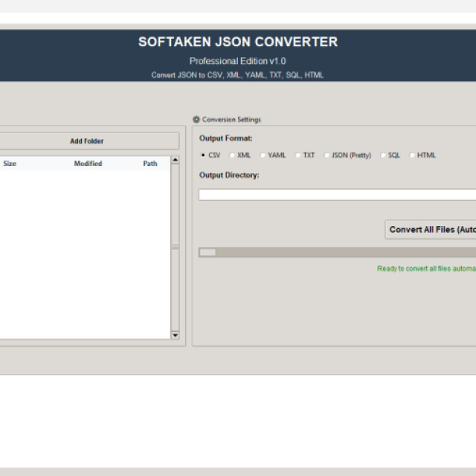Click the green ready status message
Screen dimensions: 476x476
tap(425, 269)
